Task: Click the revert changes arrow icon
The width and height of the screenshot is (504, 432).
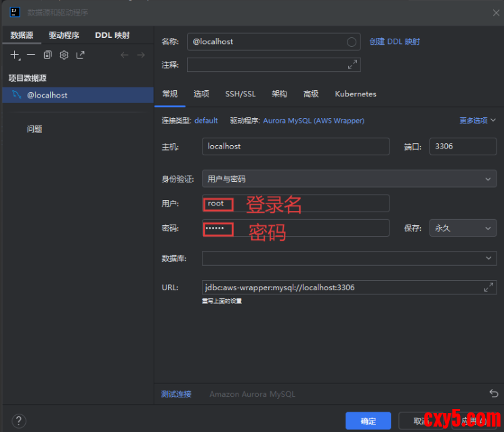Action: tap(493, 393)
